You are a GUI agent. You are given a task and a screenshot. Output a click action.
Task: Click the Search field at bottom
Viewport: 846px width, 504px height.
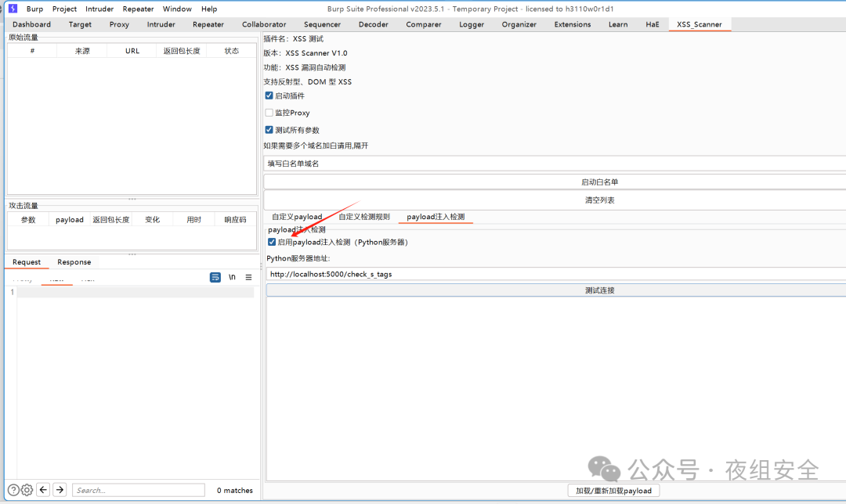(x=138, y=489)
